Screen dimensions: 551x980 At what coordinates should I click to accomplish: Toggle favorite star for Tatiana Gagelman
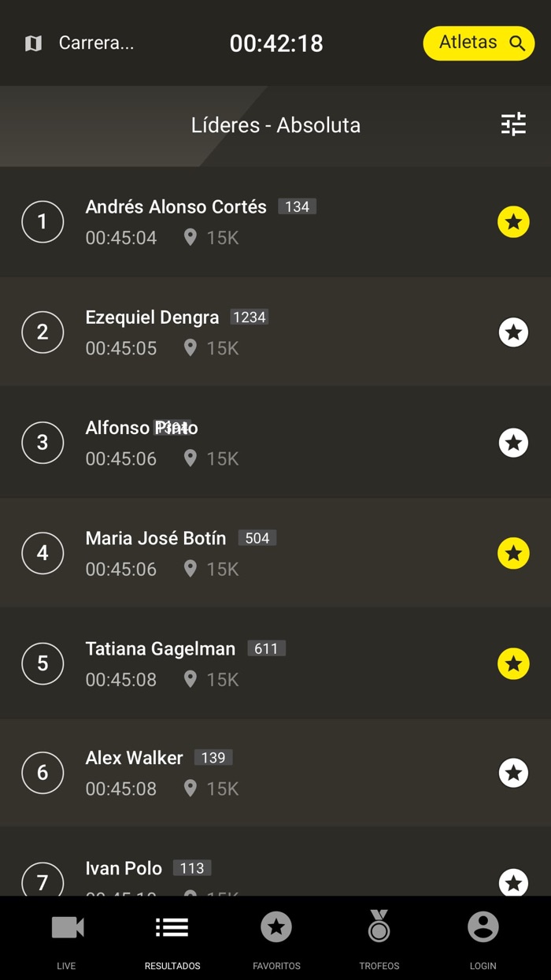513,663
